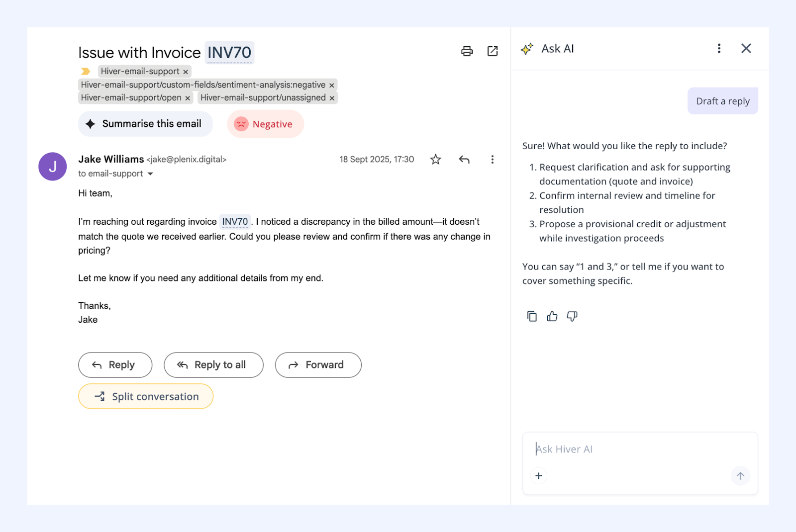Image resolution: width=796 pixels, height=532 pixels.
Task: Click plus attachment icon in AI input
Action: 539,476
